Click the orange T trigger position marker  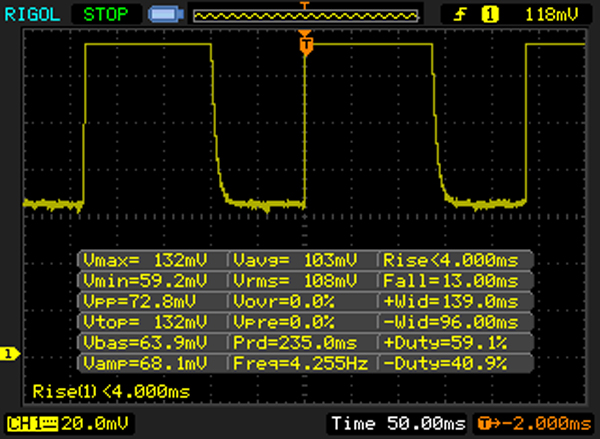coord(305,44)
